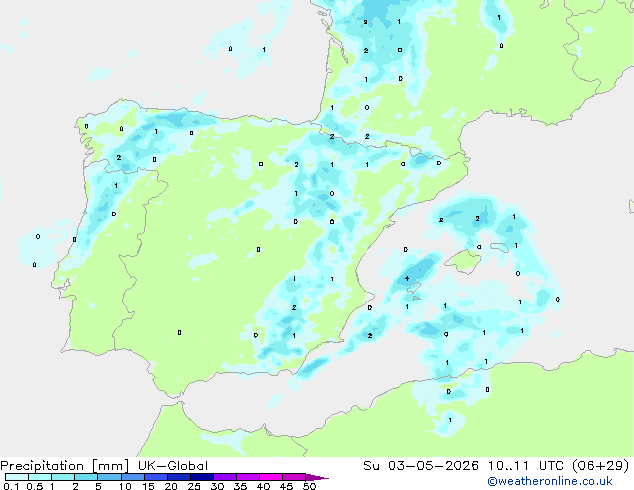The width and height of the screenshot is (634, 490).
Task: Click the legend label '20'
Action: point(171,486)
